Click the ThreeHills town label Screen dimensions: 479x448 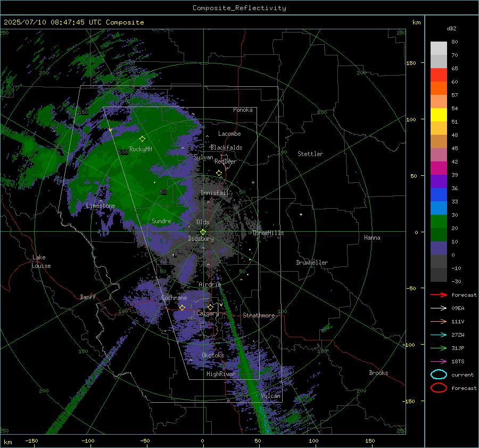point(268,233)
